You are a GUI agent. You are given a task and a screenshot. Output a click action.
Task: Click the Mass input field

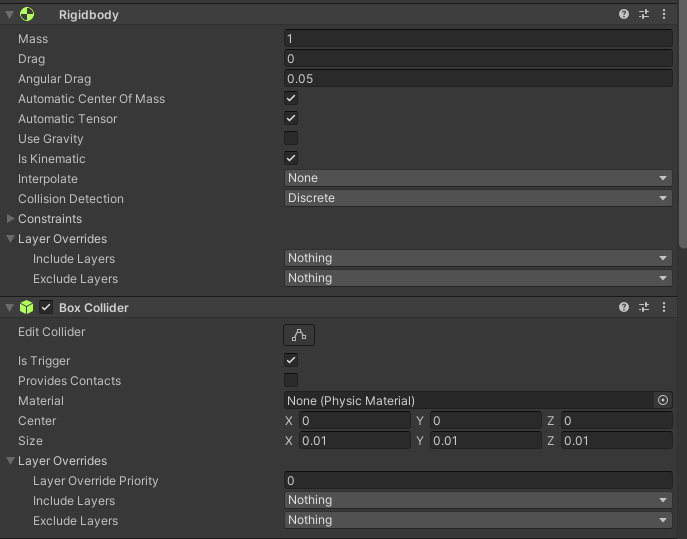tap(478, 39)
